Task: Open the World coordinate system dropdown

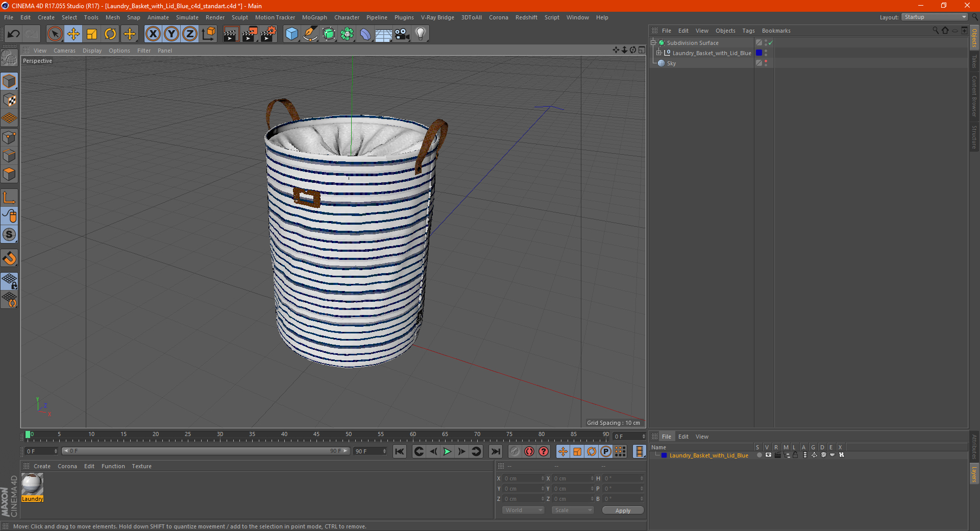Action: tap(523, 510)
